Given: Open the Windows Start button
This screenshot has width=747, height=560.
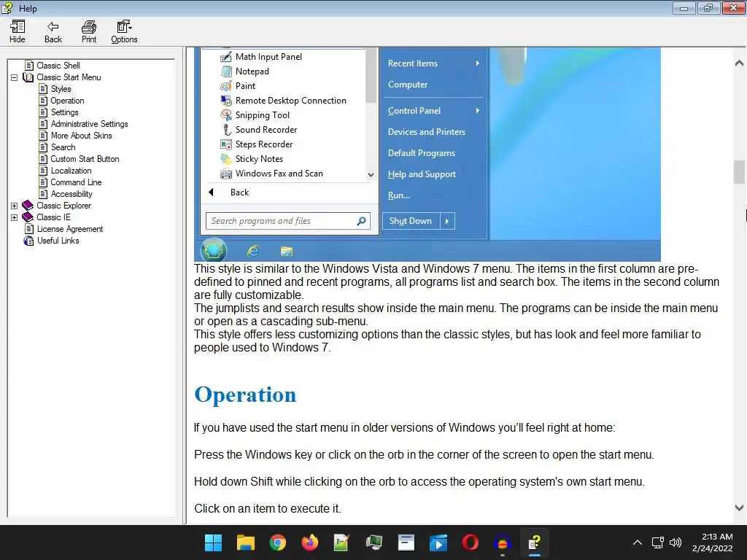Looking at the screenshot, I should point(213,542).
